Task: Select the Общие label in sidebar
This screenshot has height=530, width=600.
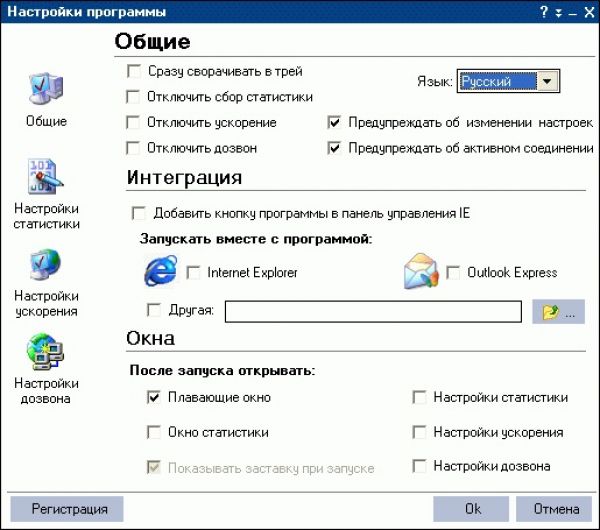Action: [46, 121]
